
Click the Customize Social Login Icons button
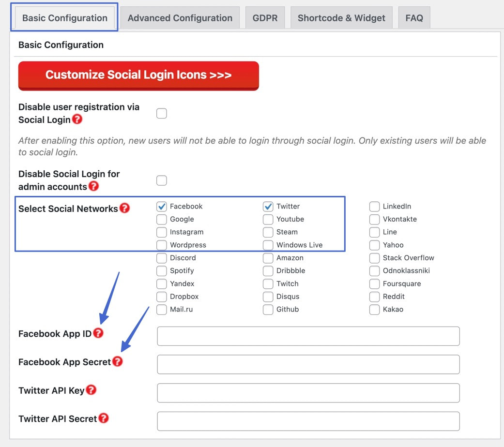[x=138, y=75]
